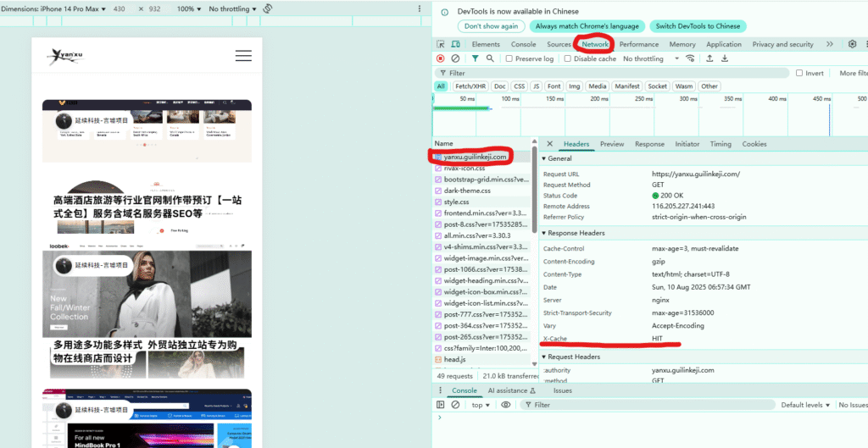Open console top context dropdown
Image resolution: width=868 pixels, height=448 pixels.
(481, 405)
